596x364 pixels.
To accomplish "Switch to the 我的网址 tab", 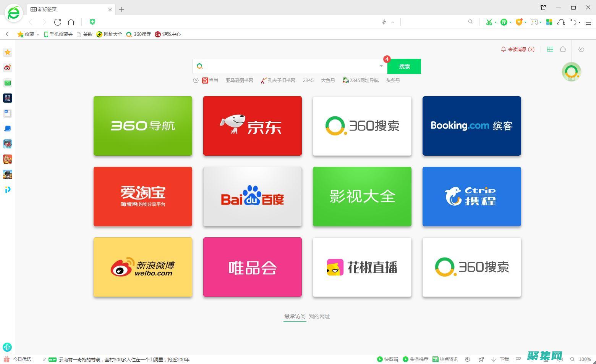I will pos(319,316).
